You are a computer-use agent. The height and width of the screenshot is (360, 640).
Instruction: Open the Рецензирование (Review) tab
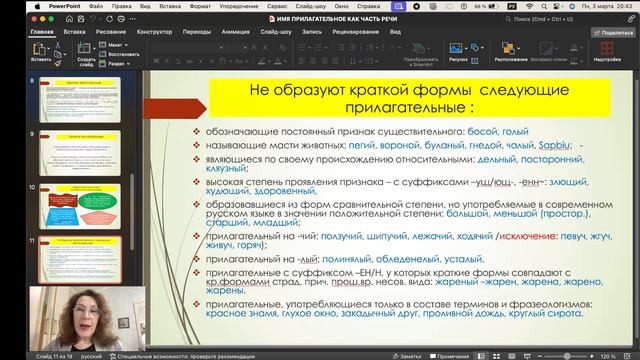click(x=356, y=32)
